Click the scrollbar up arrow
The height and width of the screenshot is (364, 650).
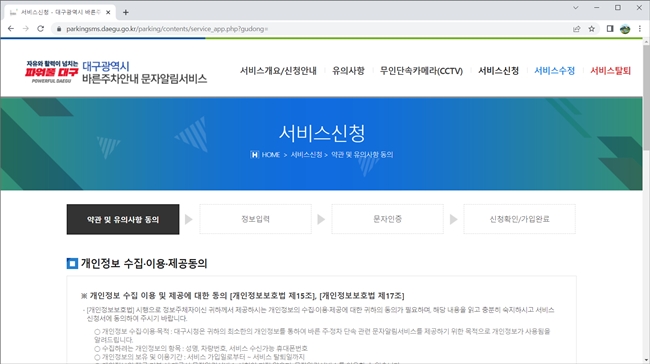click(x=646, y=42)
